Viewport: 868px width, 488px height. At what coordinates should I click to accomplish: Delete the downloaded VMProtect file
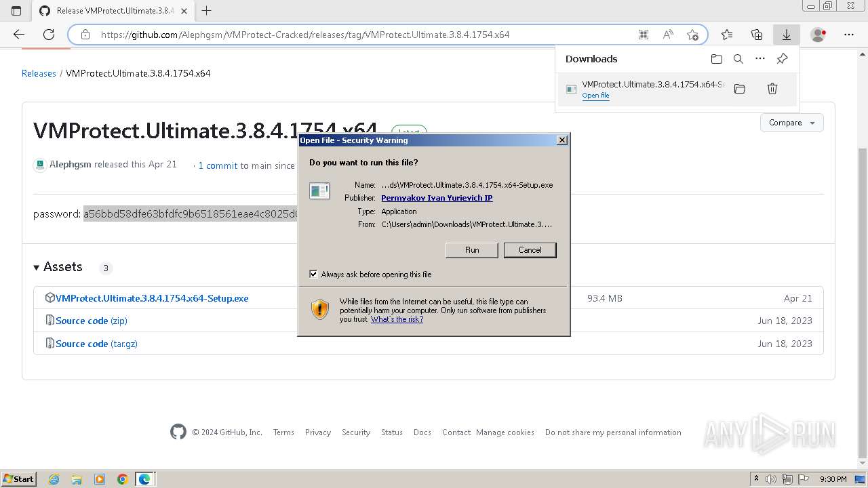pos(772,89)
